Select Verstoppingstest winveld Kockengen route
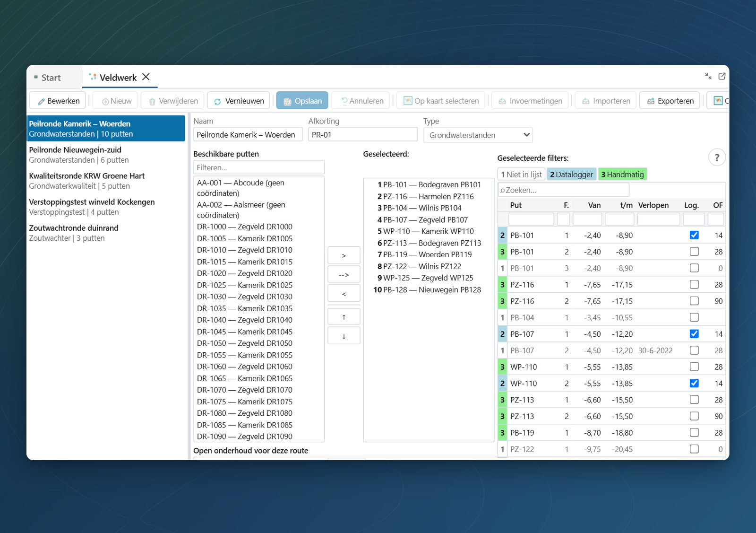This screenshot has height=533, width=756. click(x=106, y=207)
